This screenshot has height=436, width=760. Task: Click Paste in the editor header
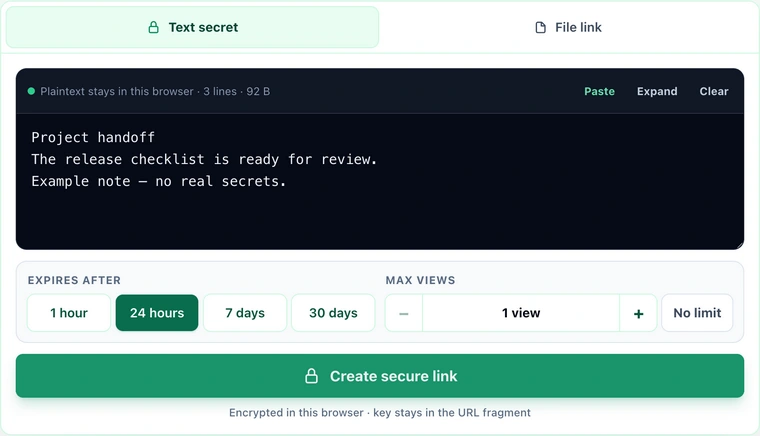click(x=599, y=91)
